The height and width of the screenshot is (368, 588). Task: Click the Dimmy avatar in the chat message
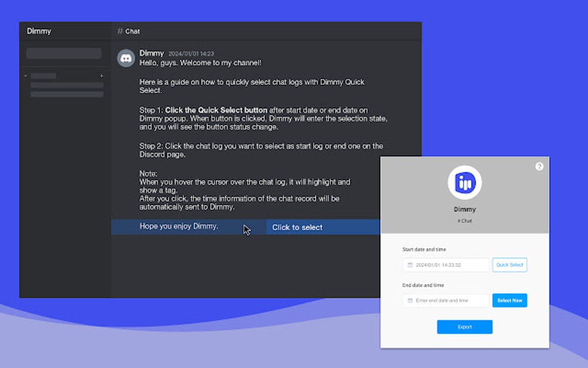point(126,58)
